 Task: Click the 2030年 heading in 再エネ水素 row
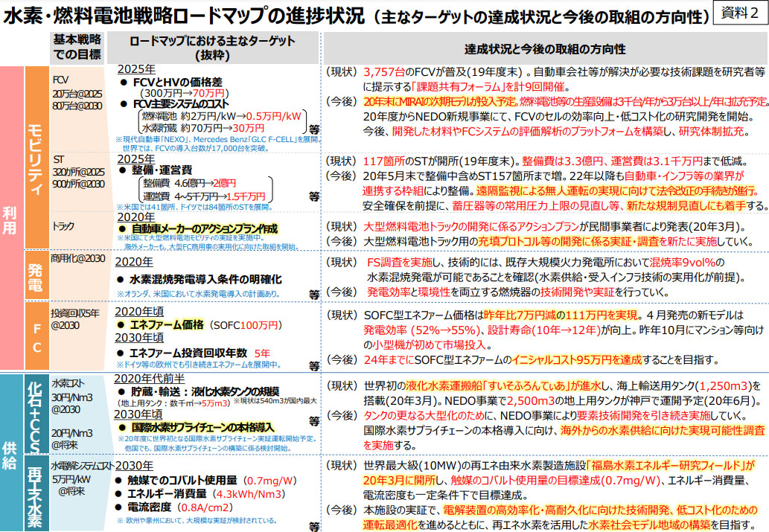click(x=135, y=466)
